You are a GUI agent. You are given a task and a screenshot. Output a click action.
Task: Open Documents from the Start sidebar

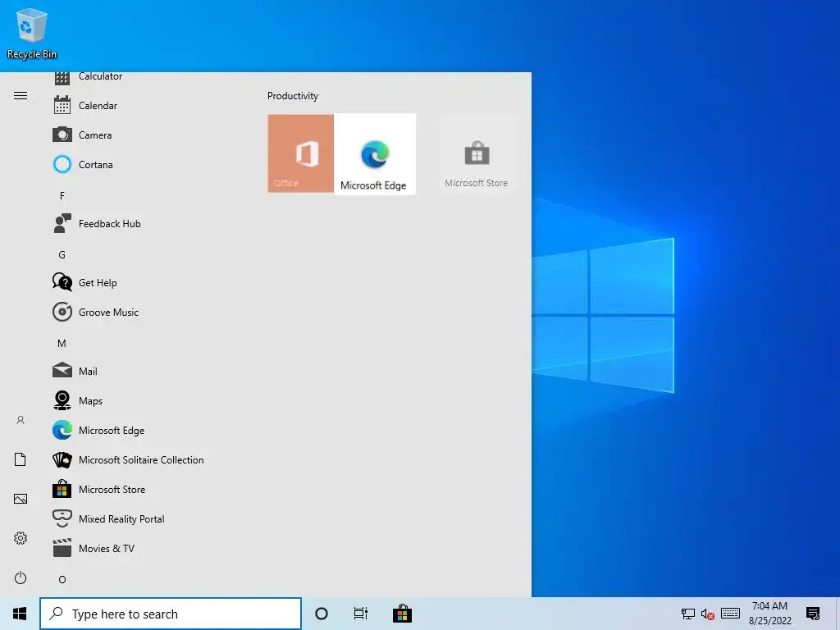tap(21, 459)
